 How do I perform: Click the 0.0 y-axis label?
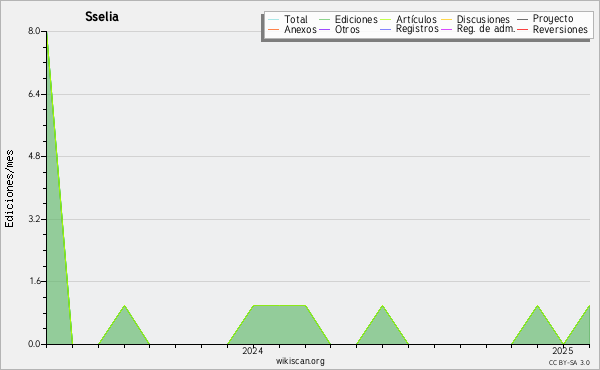coord(34,344)
